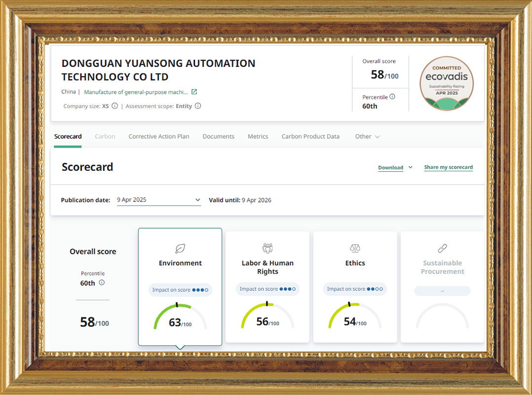Image resolution: width=532 pixels, height=395 pixels.
Task: Click the 58/100 overall score in header
Action: click(x=384, y=75)
